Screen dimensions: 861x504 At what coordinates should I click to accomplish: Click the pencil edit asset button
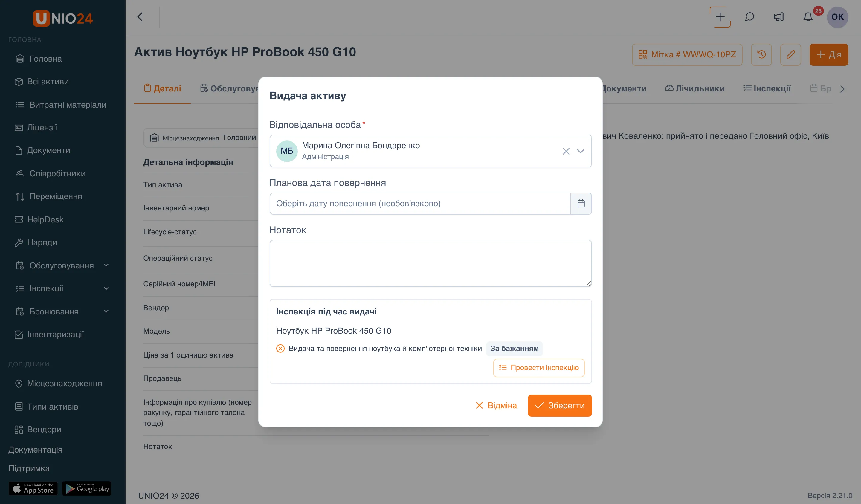pos(791,54)
